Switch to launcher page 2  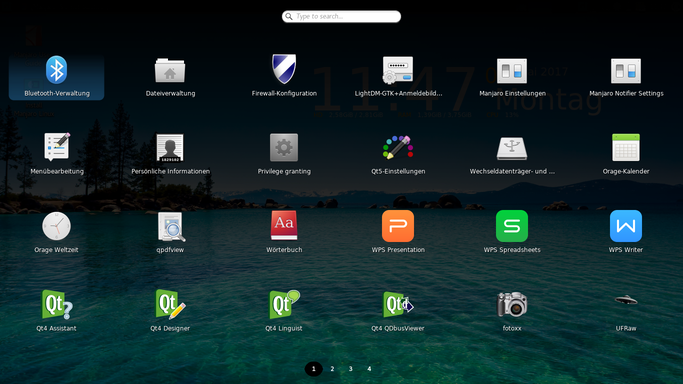(x=332, y=369)
